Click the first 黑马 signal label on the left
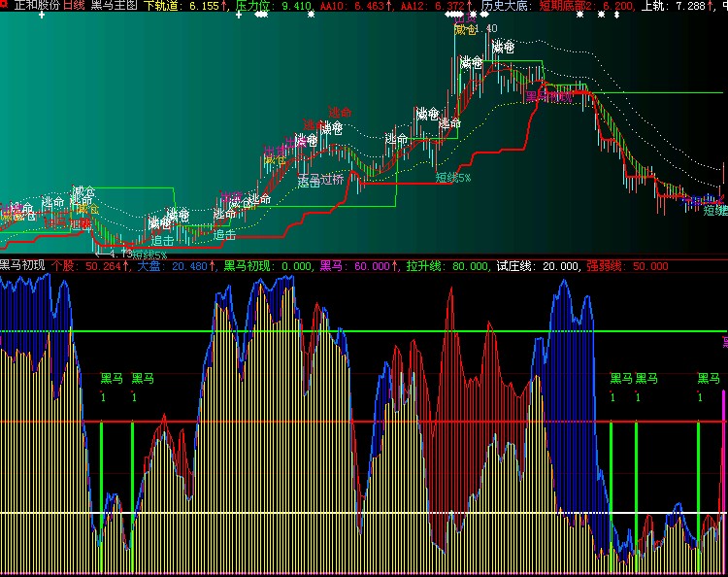The height and width of the screenshot is (577, 728). coord(112,379)
